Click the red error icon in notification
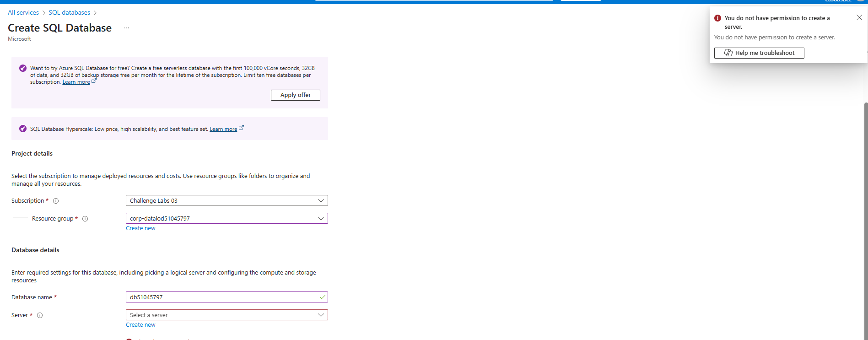This screenshot has width=868, height=340. point(717,18)
